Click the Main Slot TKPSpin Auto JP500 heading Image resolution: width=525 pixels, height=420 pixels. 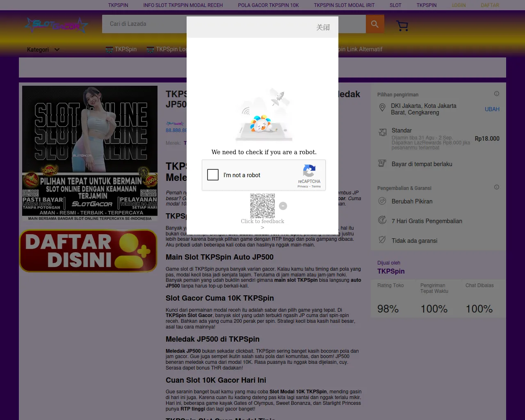(219, 257)
